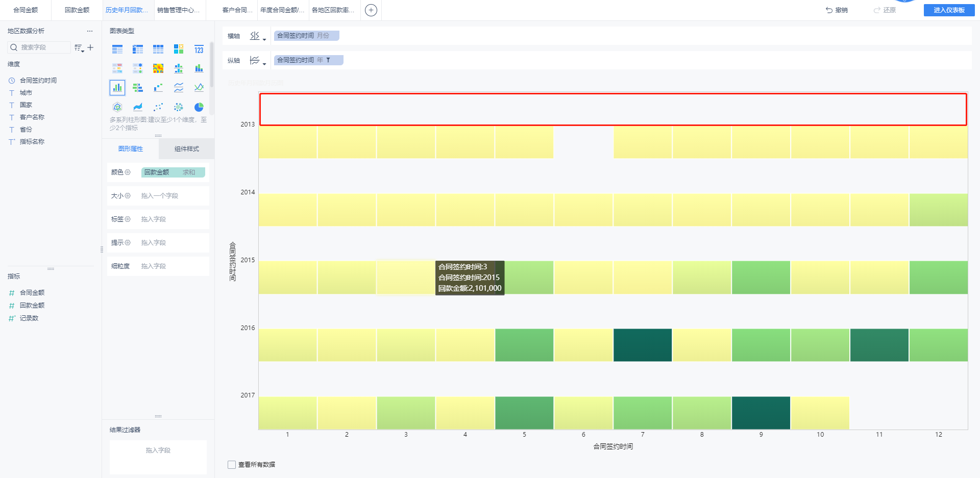Select the detail table chart type

pyautogui.click(x=158, y=49)
